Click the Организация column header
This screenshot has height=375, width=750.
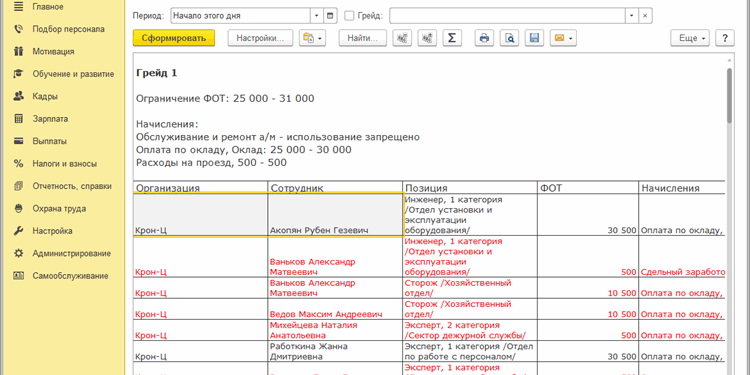click(200, 188)
